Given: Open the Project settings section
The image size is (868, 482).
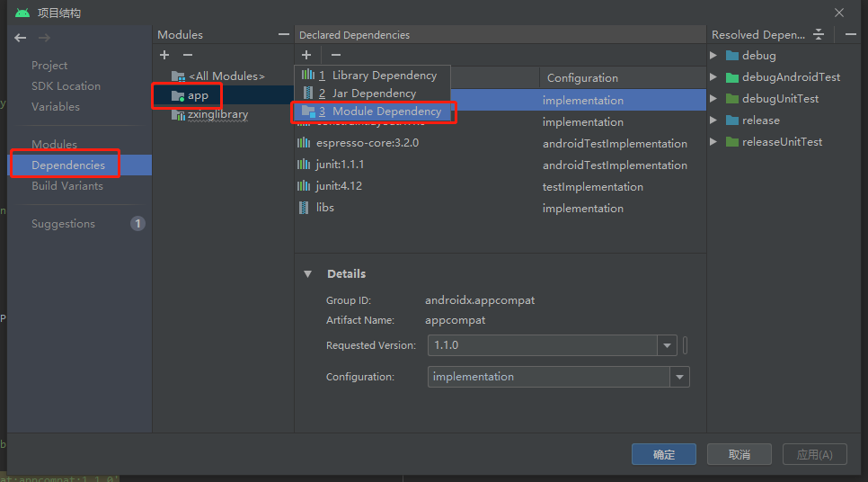Looking at the screenshot, I should [x=49, y=66].
